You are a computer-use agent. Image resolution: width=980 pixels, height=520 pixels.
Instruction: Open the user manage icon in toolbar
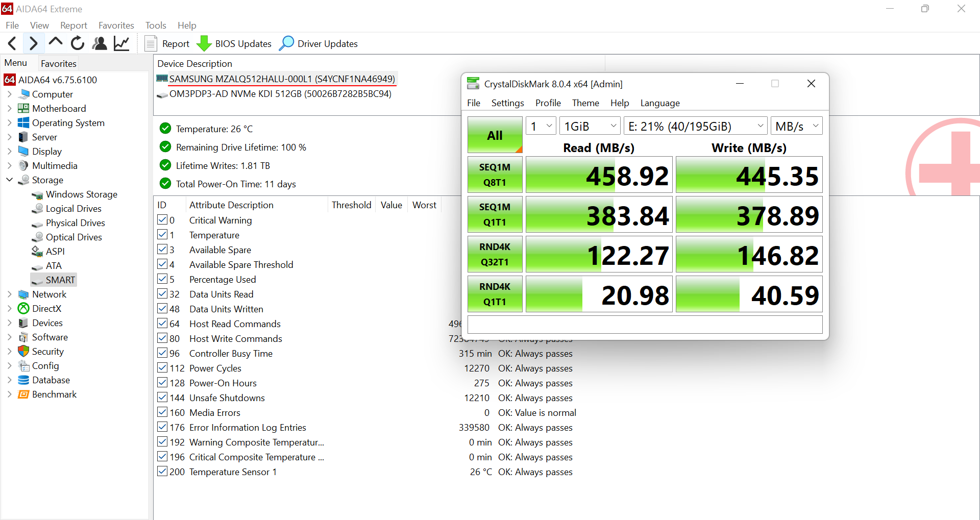pyautogui.click(x=100, y=43)
